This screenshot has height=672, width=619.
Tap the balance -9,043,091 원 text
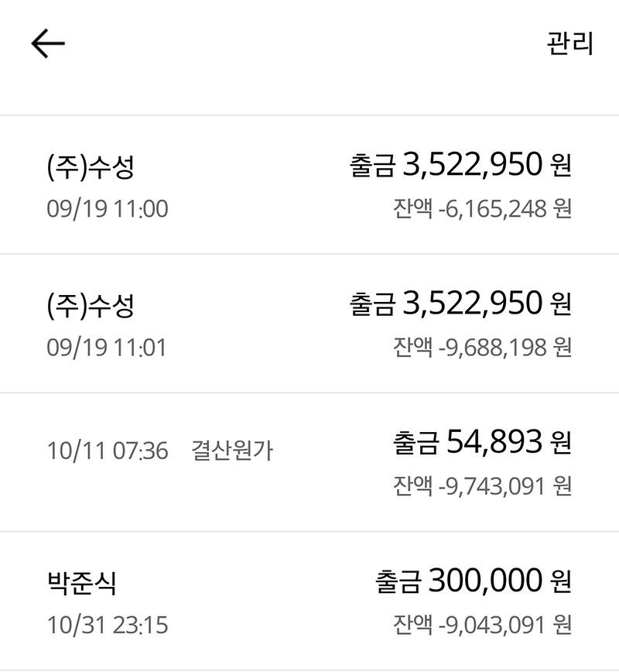click(482, 624)
